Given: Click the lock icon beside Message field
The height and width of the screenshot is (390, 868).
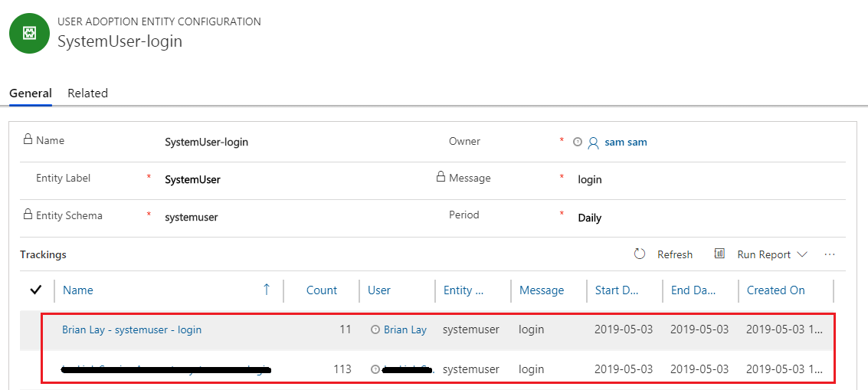Looking at the screenshot, I should (x=441, y=177).
